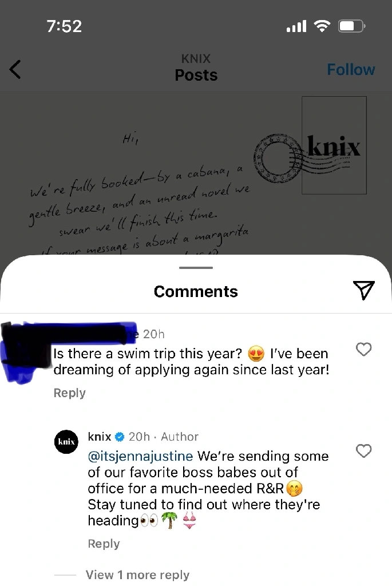This screenshot has width=392, height=586.
Task: Reply to the knix comment
Action: 104,544
